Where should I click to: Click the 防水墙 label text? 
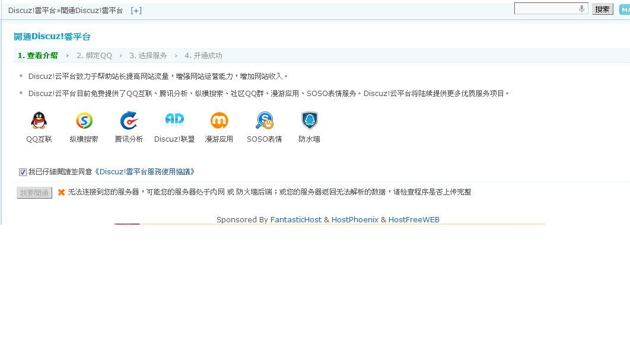click(x=310, y=139)
